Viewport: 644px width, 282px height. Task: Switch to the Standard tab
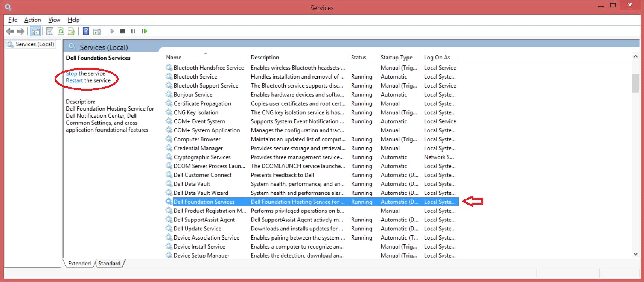[x=109, y=264]
